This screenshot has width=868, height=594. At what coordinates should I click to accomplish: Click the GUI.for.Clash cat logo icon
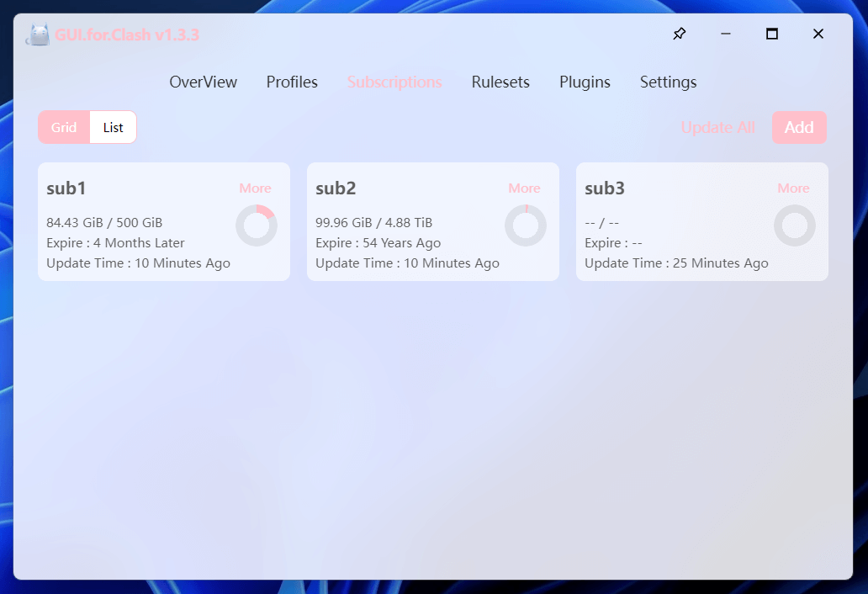point(38,34)
